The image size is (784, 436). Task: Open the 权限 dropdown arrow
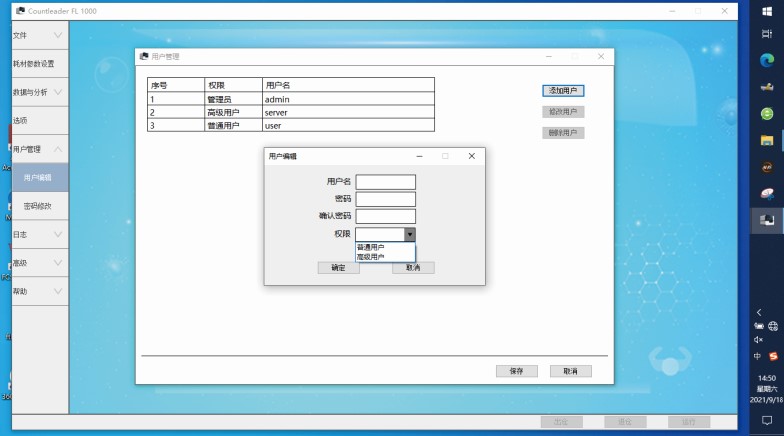point(409,234)
